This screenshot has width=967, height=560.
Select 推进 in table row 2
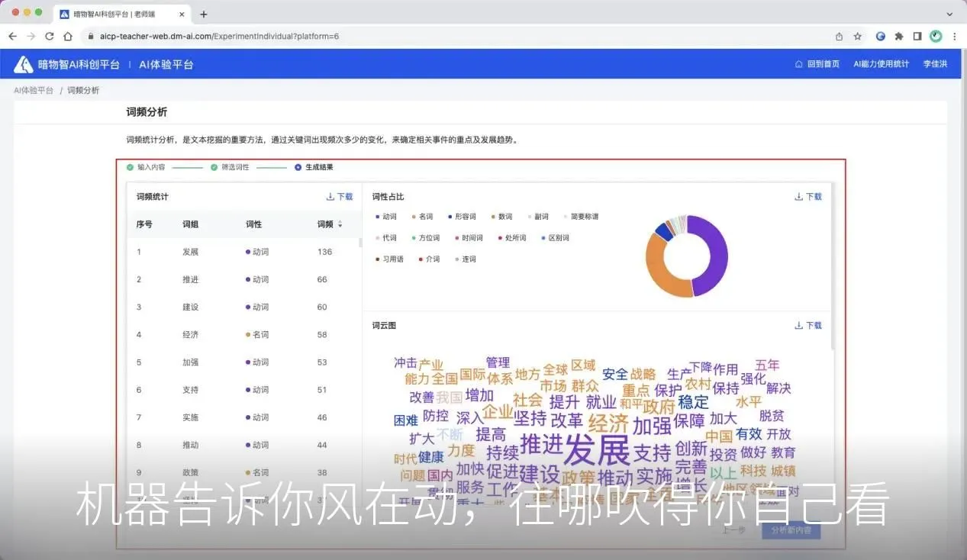tap(190, 279)
